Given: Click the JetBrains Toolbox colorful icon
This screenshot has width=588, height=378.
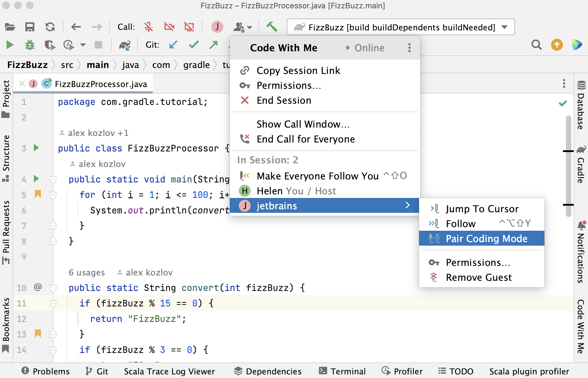Looking at the screenshot, I should click(x=577, y=45).
